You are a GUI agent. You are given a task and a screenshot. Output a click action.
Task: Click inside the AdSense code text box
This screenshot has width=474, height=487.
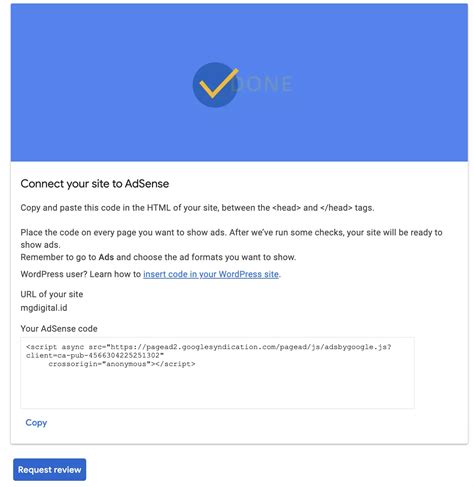coord(217,373)
